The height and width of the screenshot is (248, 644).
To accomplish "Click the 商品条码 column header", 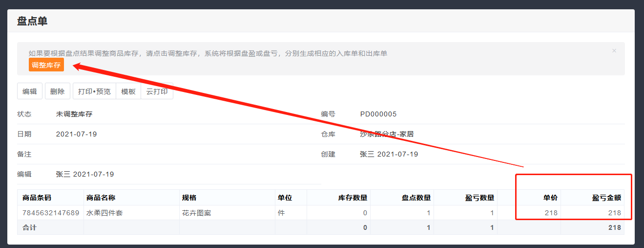I will point(37,198).
